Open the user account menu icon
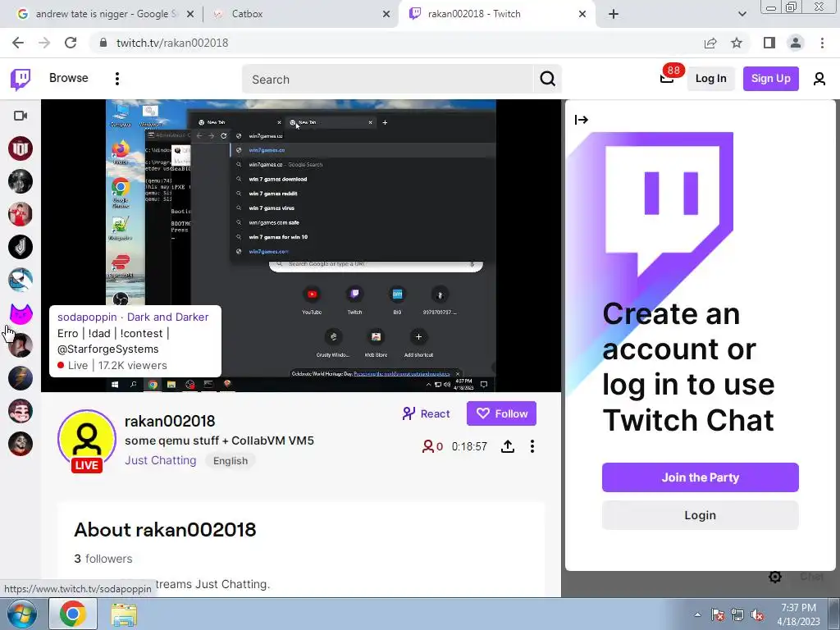This screenshot has width=840, height=630. click(819, 80)
